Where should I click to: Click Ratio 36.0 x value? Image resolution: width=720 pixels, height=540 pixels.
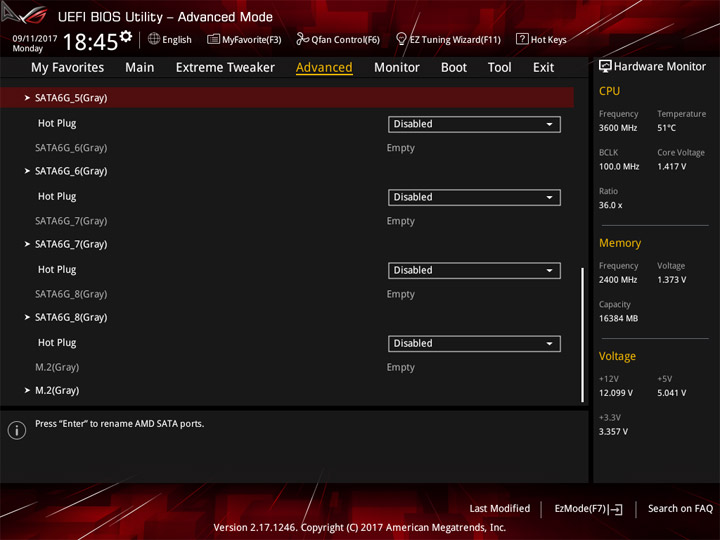pyautogui.click(x=610, y=205)
